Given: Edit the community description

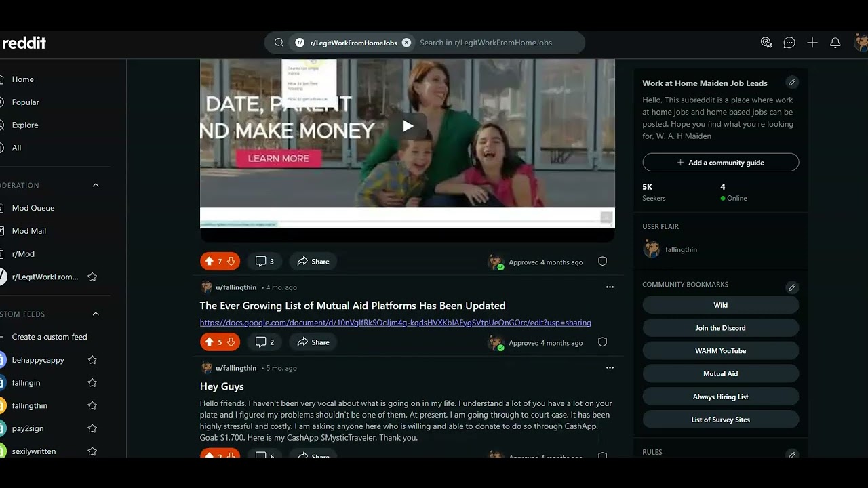Looking at the screenshot, I should pyautogui.click(x=791, y=83).
